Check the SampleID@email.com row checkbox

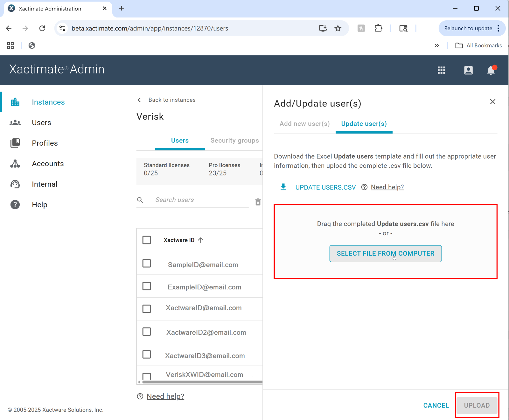tap(147, 264)
